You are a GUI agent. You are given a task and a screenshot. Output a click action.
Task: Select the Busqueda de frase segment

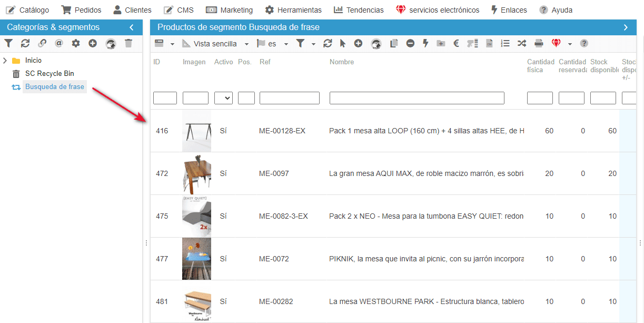(x=54, y=87)
